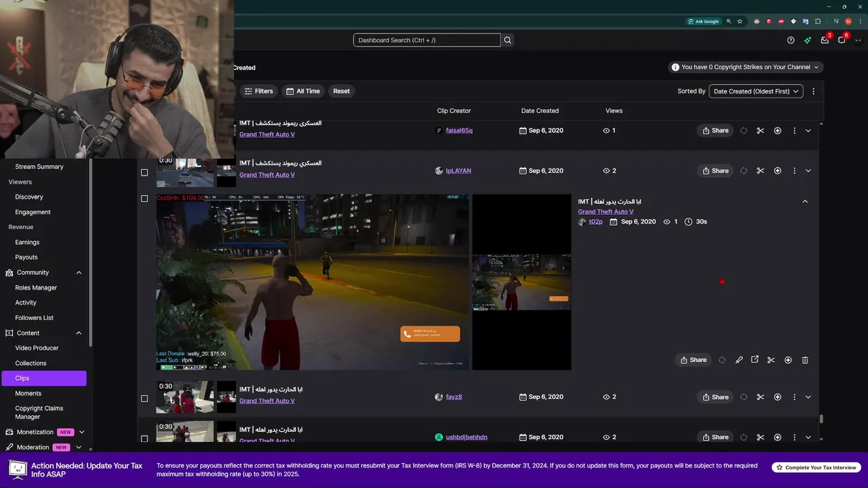Click the Dashboard Search input field

(x=427, y=40)
